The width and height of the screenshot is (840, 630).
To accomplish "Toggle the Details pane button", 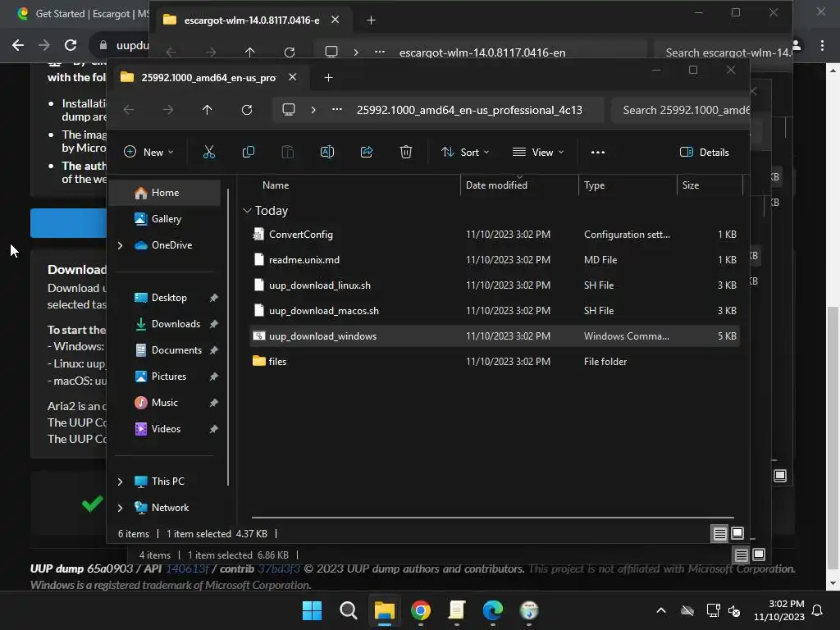I will pos(705,152).
